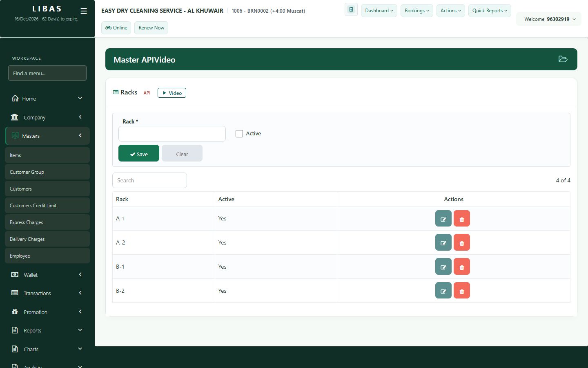
Task: Open the Employee menu item
Action: tap(47, 256)
